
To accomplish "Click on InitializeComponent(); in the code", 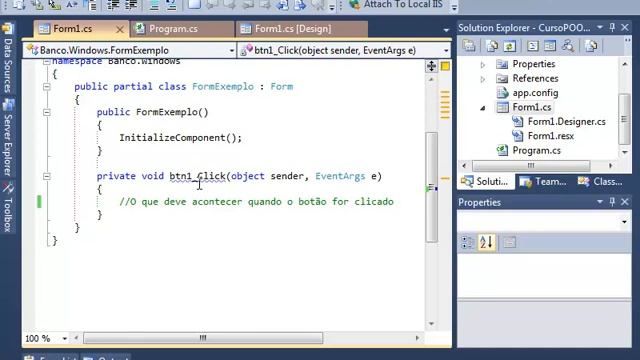I will click(x=180, y=138).
